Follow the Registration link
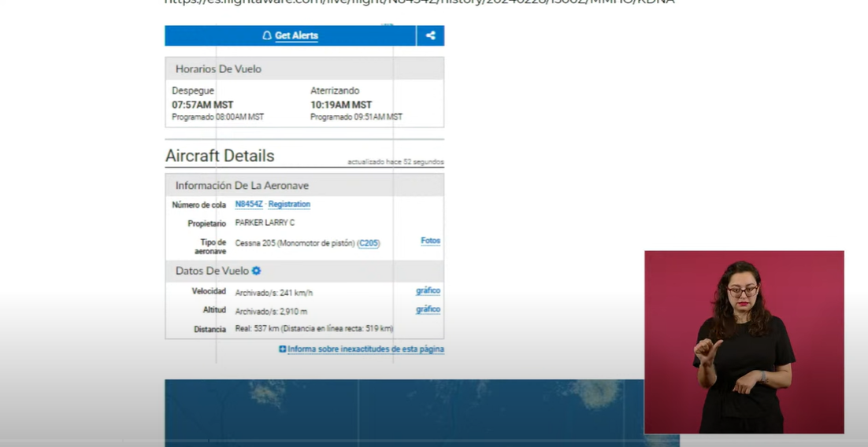868x447 pixels. pyautogui.click(x=289, y=204)
